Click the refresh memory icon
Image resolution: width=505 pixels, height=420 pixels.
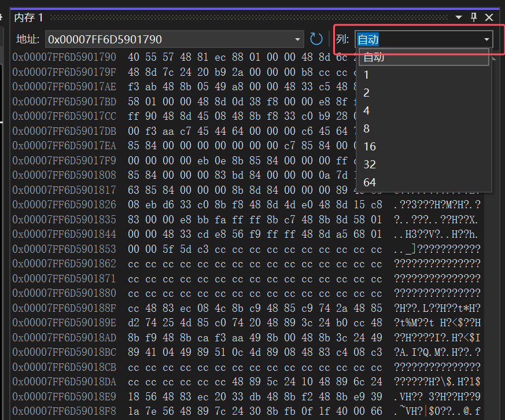tap(316, 39)
